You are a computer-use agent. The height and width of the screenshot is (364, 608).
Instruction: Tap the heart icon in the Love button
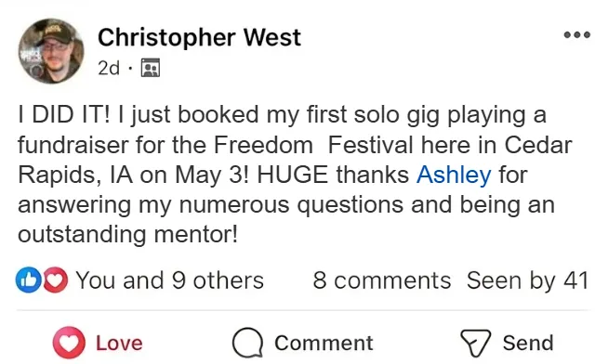coord(69,343)
